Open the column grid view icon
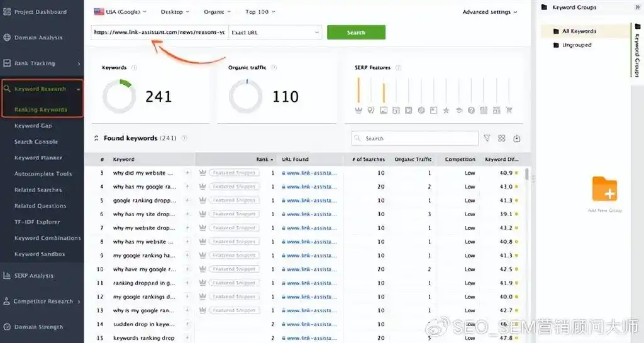This screenshot has width=644, height=343. click(x=502, y=138)
